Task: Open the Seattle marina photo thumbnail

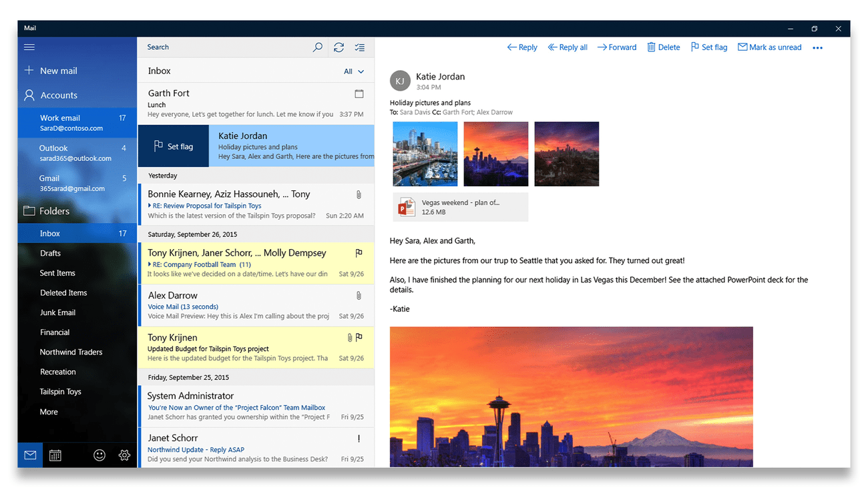Action: pos(425,154)
